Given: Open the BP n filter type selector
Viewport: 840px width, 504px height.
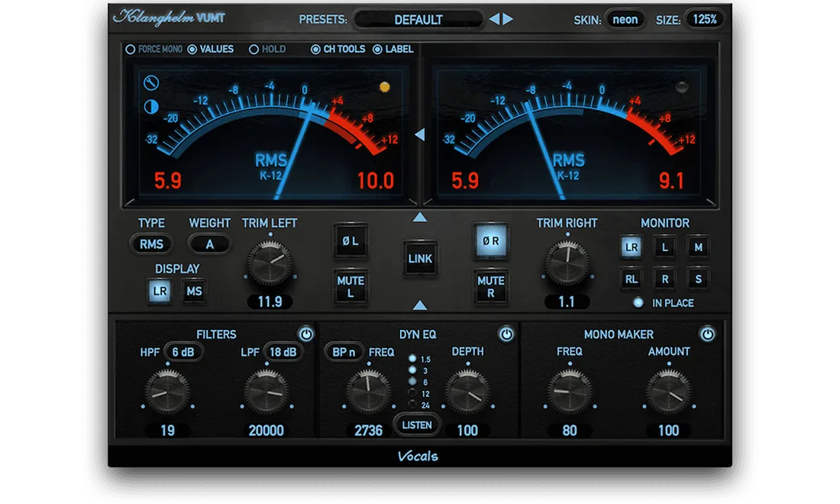Looking at the screenshot, I should pos(344,352).
